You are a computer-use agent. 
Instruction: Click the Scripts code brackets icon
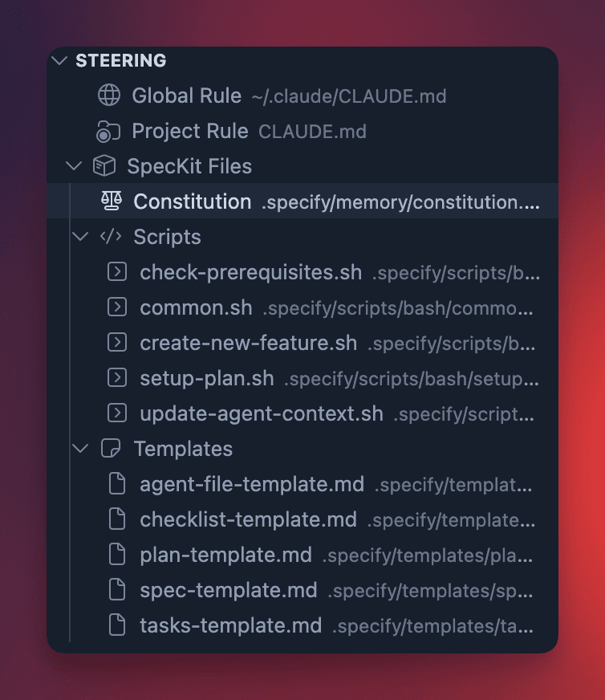[x=111, y=237]
